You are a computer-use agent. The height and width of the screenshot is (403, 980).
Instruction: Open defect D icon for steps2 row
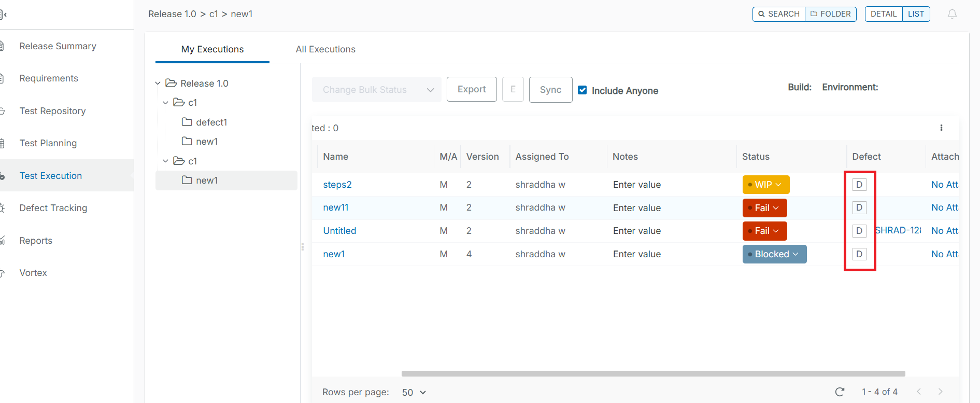click(x=859, y=185)
